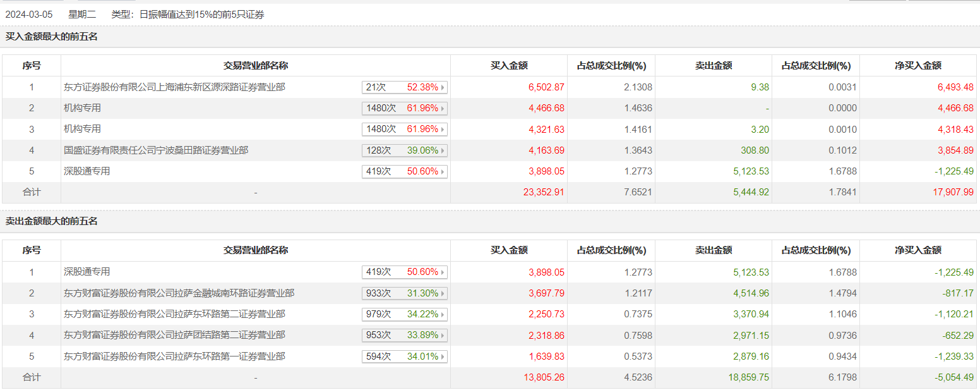
Task: Open 国盛证券宁波桑田路证券营业部 link
Action: (156, 150)
